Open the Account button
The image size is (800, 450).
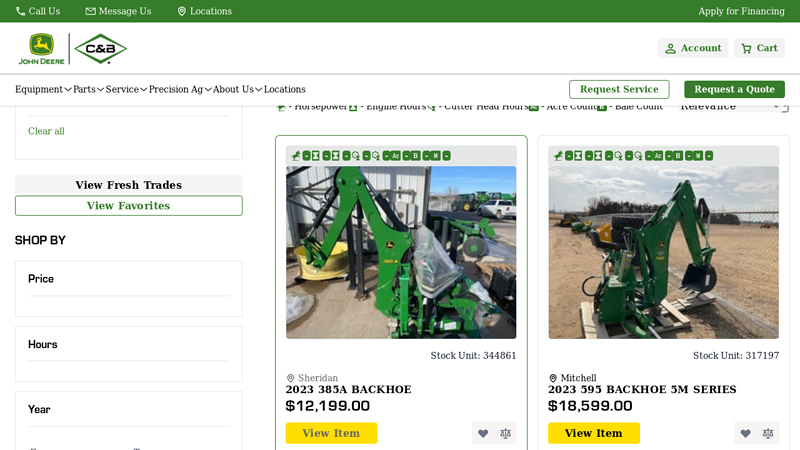pyautogui.click(x=693, y=48)
